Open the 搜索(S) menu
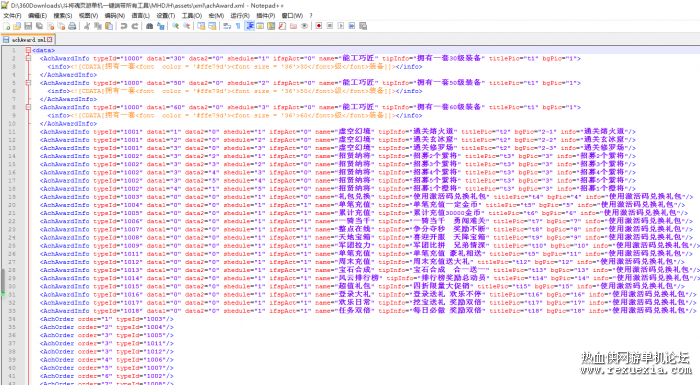This screenshot has height=385, width=700. coord(63,16)
